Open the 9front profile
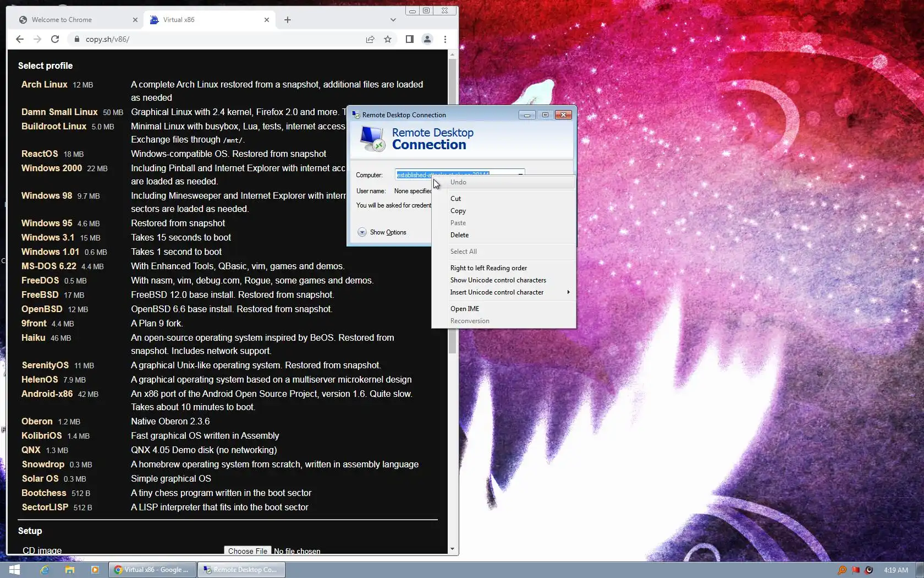This screenshot has height=578, width=924. point(34,323)
